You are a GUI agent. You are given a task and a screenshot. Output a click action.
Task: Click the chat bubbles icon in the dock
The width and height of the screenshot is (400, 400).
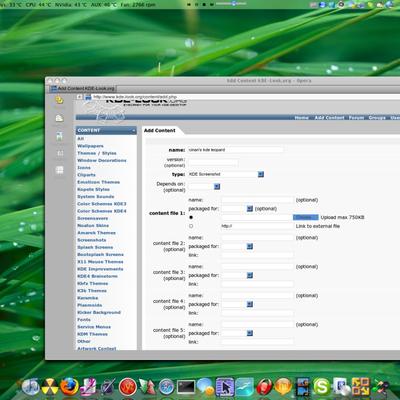(x=205, y=387)
